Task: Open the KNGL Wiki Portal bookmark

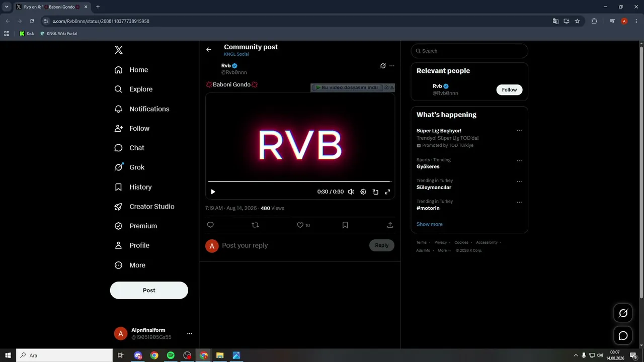Action: (58, 34)
